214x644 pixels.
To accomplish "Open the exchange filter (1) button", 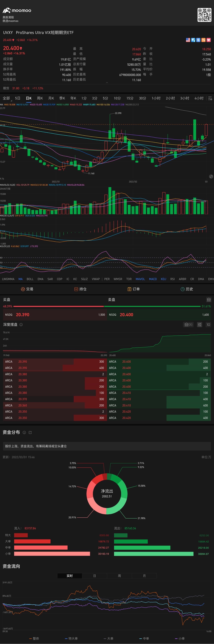I will 188,325.
